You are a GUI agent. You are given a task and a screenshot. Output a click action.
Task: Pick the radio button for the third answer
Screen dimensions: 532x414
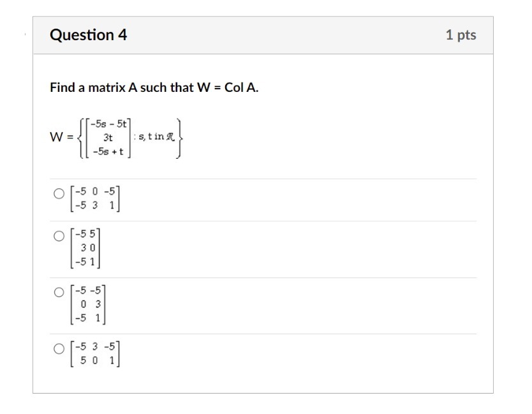(59, 292)
